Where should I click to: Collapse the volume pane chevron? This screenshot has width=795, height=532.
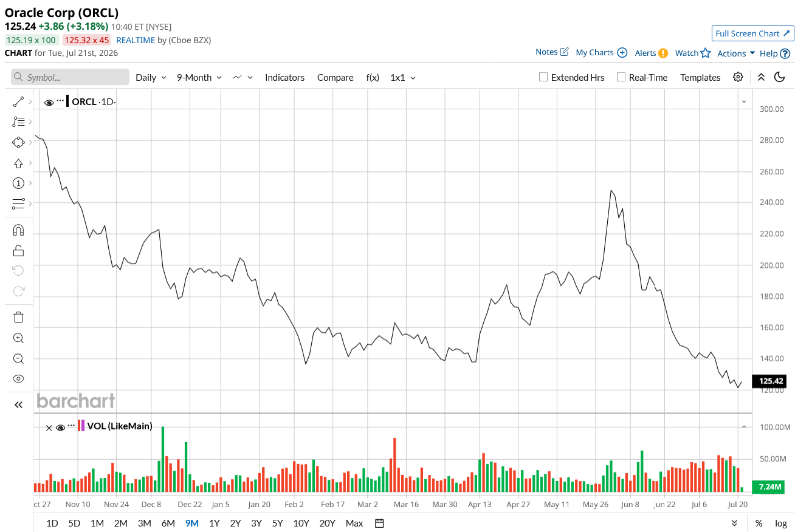(744, 427)
